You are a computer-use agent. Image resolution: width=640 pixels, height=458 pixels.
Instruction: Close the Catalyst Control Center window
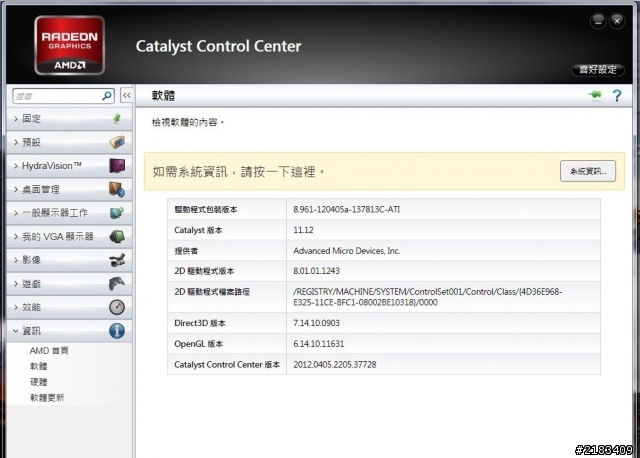617,21
